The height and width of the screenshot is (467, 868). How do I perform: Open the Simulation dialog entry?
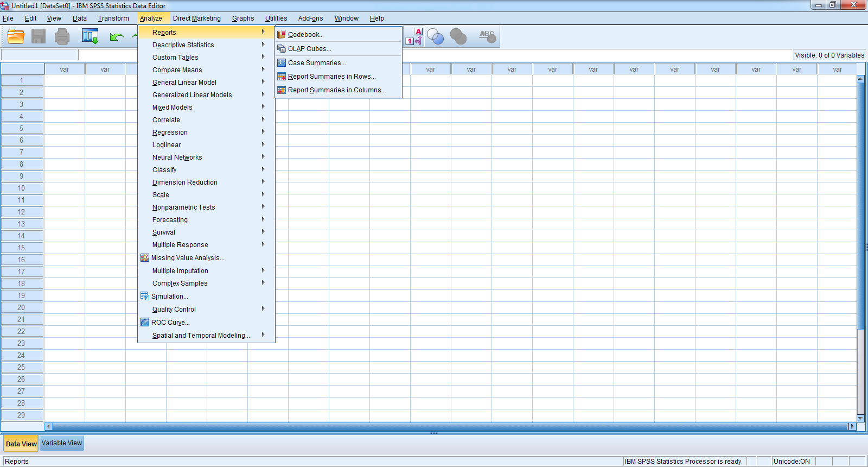pos(206,296)
